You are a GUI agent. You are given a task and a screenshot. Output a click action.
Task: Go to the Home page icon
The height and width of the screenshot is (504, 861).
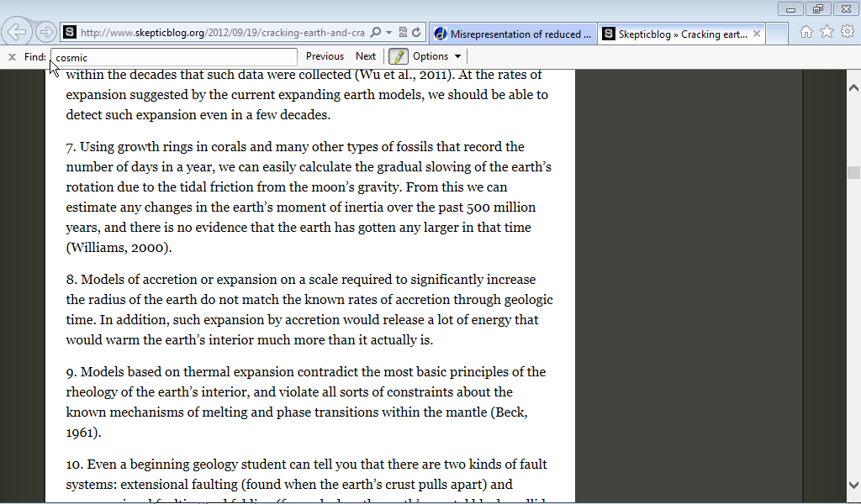(806, 32)
